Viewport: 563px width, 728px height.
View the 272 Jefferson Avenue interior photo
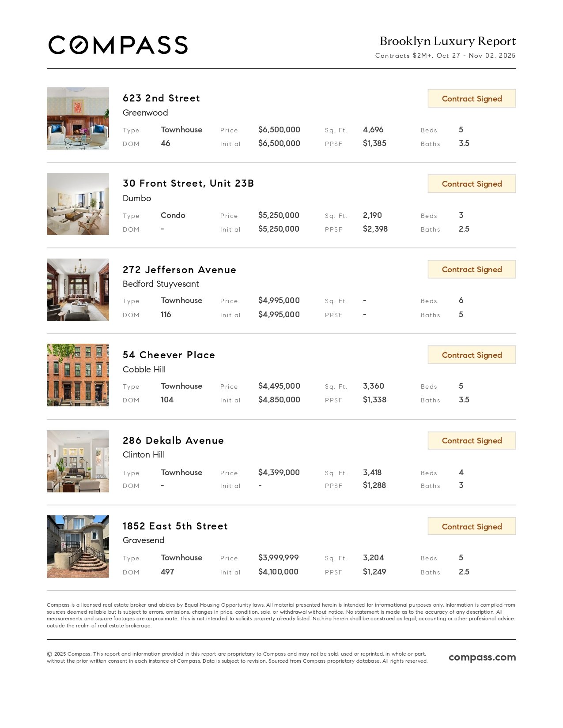coord(78,289)
